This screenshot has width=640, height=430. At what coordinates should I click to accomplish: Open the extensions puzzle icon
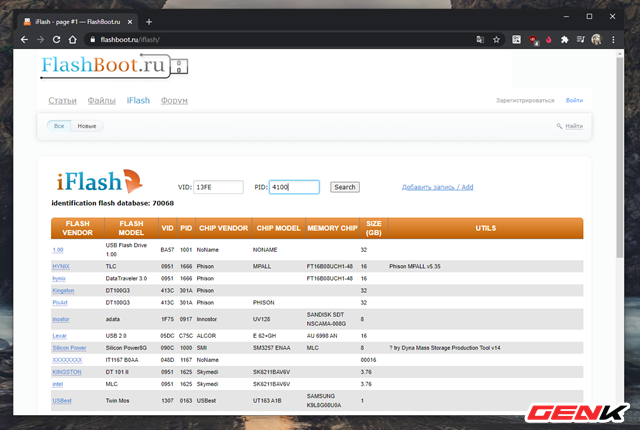564,40
